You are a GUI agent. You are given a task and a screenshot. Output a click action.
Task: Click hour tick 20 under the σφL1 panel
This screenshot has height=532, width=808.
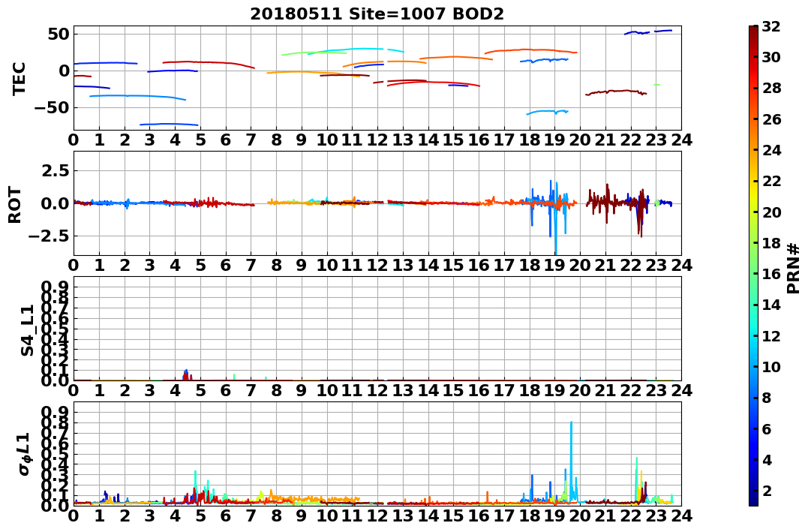click(x=580, y=515)
